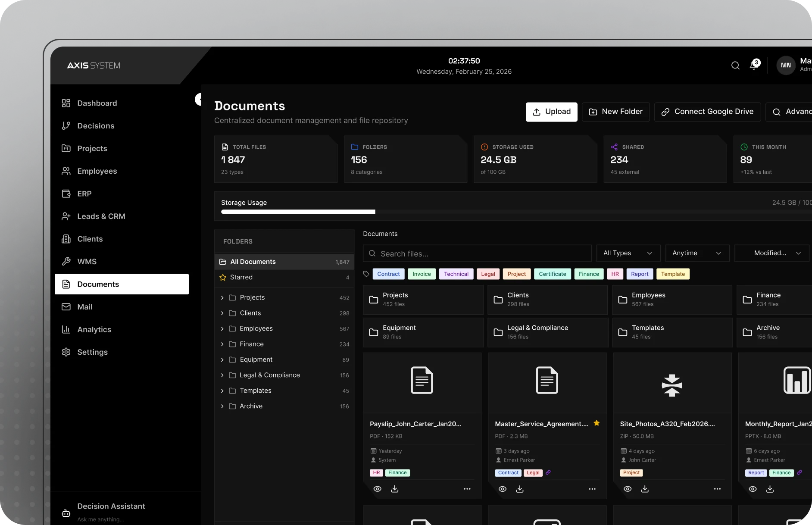Preview the Payslip_John_Carter document with eye icon
This screenshot has width=812, height=525.
coord(377,489)
